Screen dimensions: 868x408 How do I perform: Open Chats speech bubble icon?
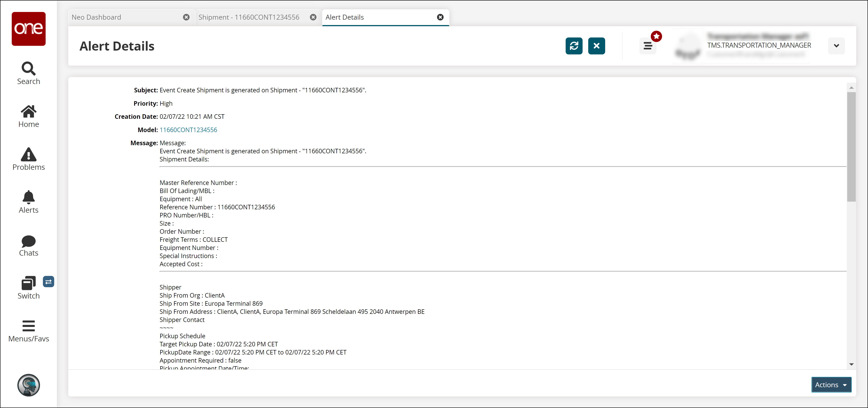tap(28, 245)
